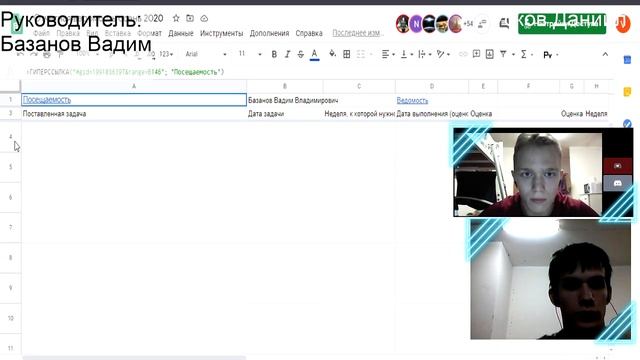Click the red camera button in webcam overlay

click(x=618, y=166)
